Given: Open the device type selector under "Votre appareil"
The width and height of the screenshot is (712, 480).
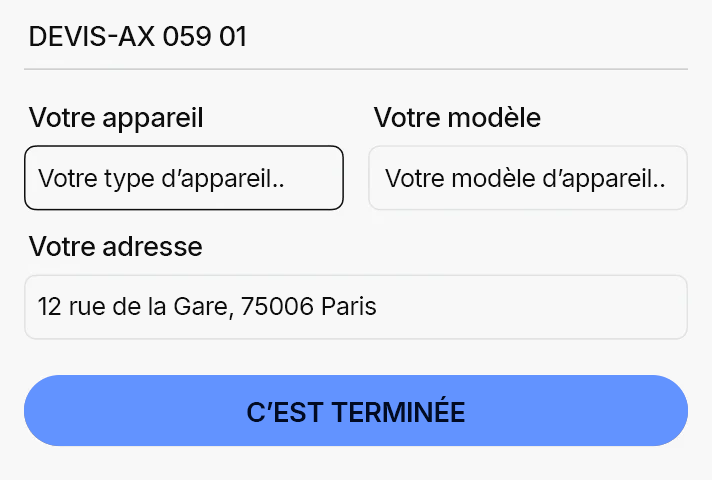Looking at the screenshot, I should coord(184,178).
